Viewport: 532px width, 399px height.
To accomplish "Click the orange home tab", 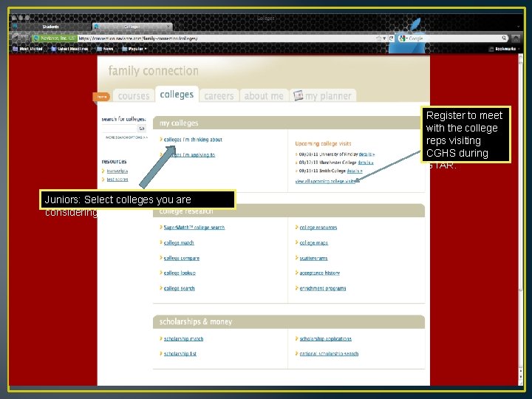I will click(101, 97).
